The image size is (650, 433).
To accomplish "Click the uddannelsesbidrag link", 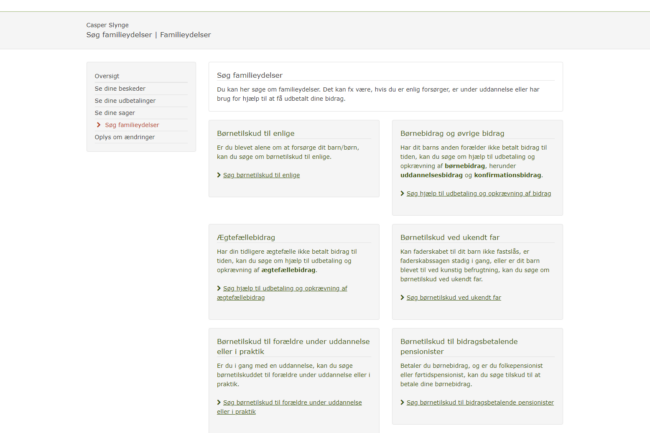I will tap(434, 175).
